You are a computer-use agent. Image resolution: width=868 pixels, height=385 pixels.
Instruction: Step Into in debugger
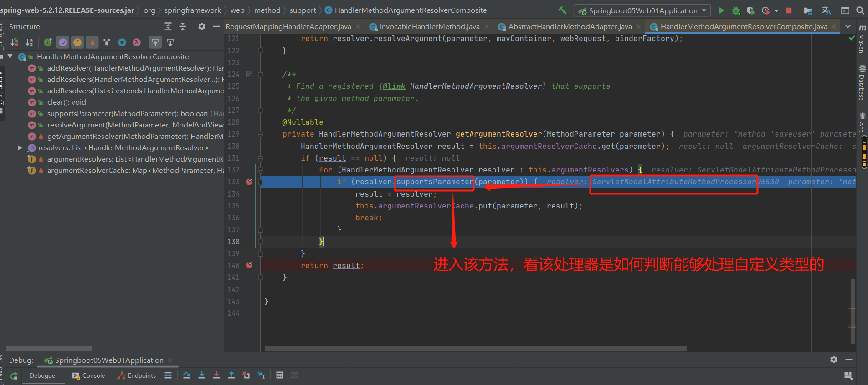tap(202, 375)
